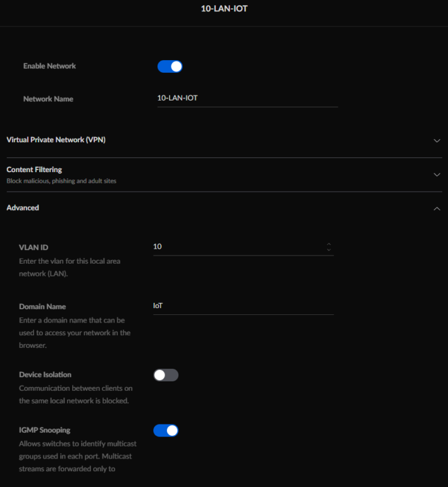Toggle the Enable Network switch
The width and height of the screenshot is (448, 487).
pyautogui.click(x=170, y=66)
